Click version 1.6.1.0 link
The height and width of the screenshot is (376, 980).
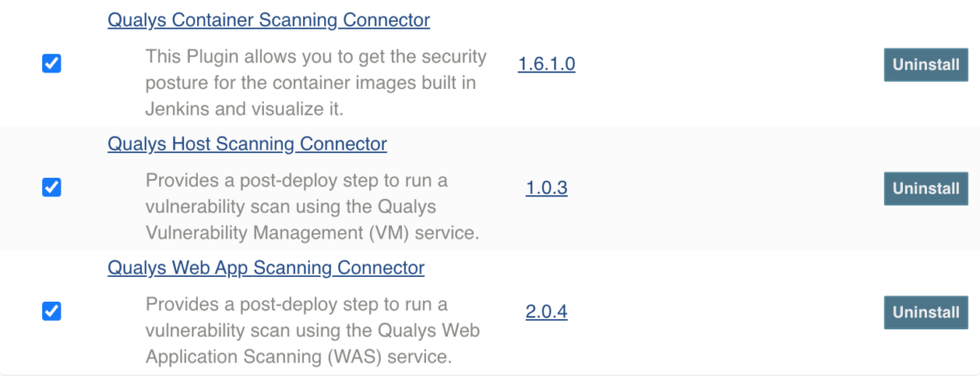(x=546, y=64)
